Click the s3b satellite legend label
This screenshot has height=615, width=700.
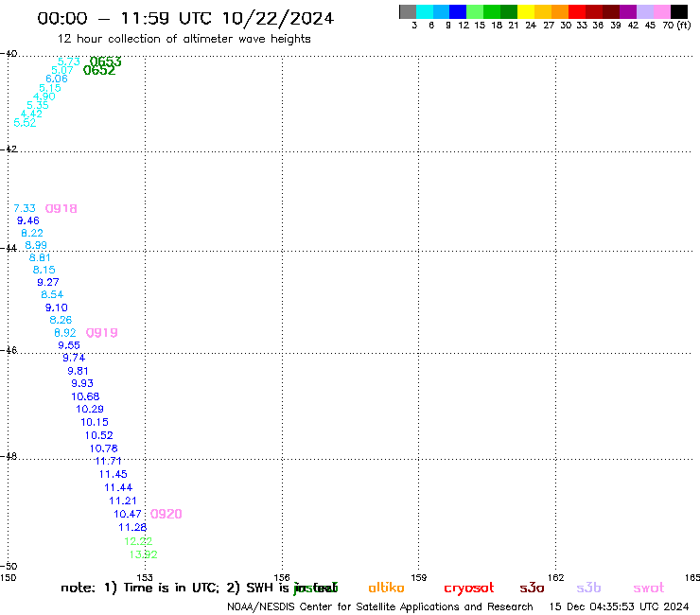point(588,588)
